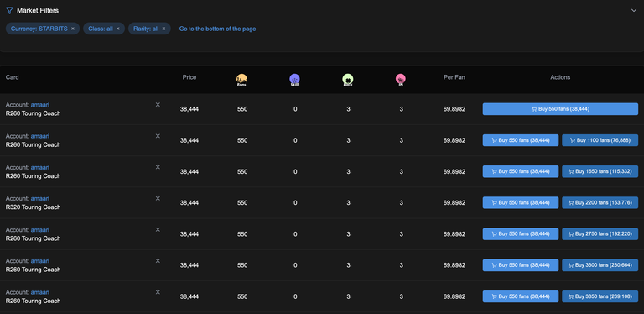Open amaari account in first row

[x=40, y=105]
